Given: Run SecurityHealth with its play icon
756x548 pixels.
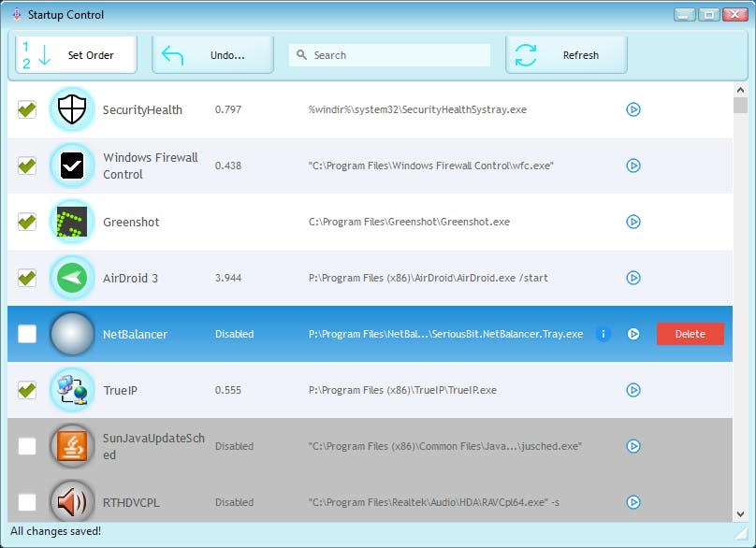Looking at the screenshot, I should tap(633, 109).
